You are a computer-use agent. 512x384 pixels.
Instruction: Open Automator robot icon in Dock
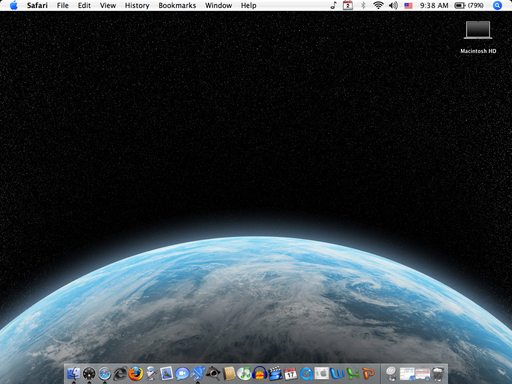[x=151, y=373]
